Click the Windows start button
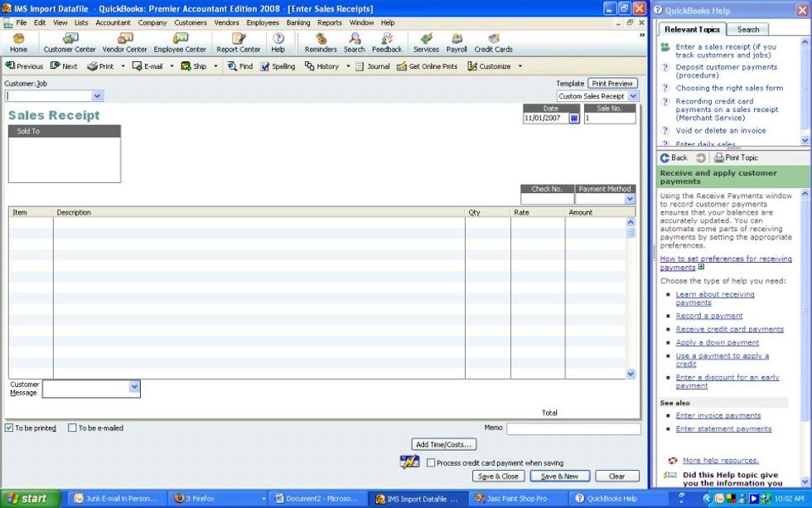The width and height of the screenshot is (812, 508). tap(29, 499)
